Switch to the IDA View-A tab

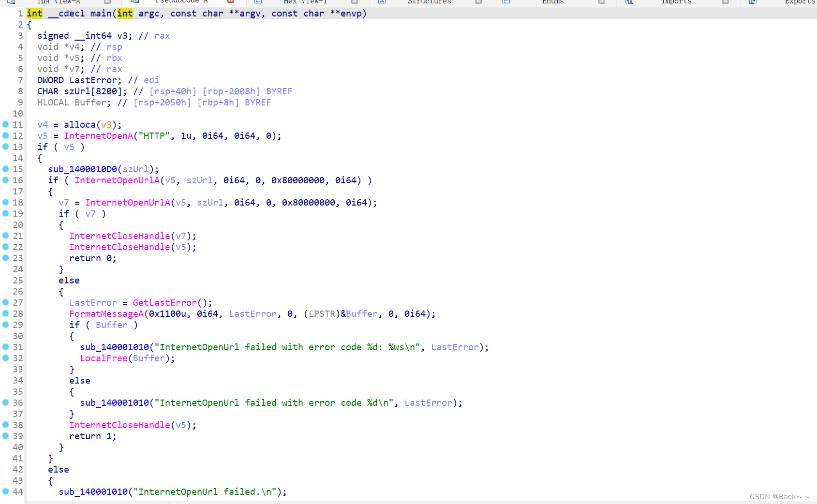59,2
